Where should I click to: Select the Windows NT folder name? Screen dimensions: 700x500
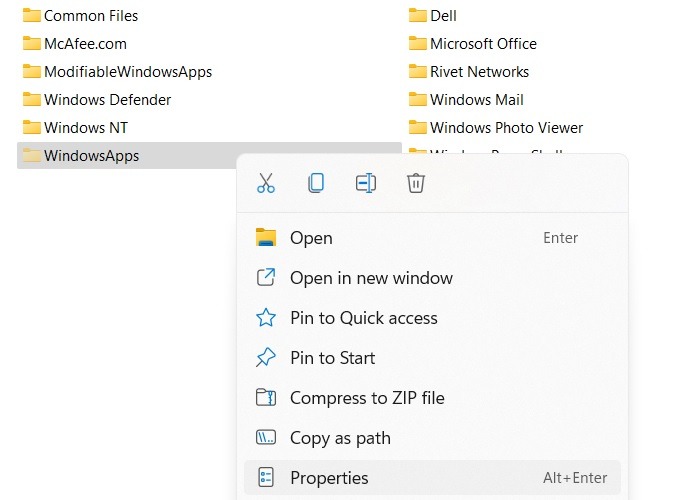(x=86, y=128)
